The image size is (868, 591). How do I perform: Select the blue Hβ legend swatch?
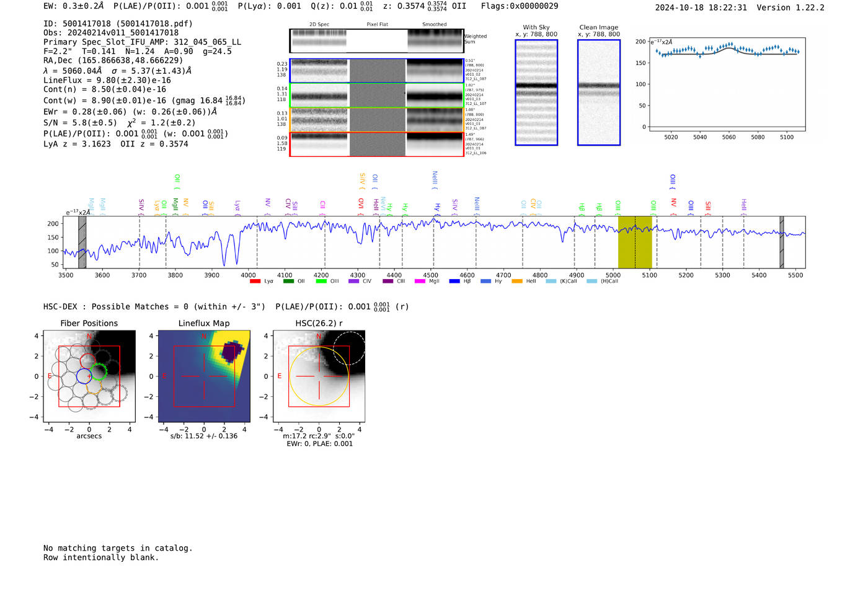[454, 282]
